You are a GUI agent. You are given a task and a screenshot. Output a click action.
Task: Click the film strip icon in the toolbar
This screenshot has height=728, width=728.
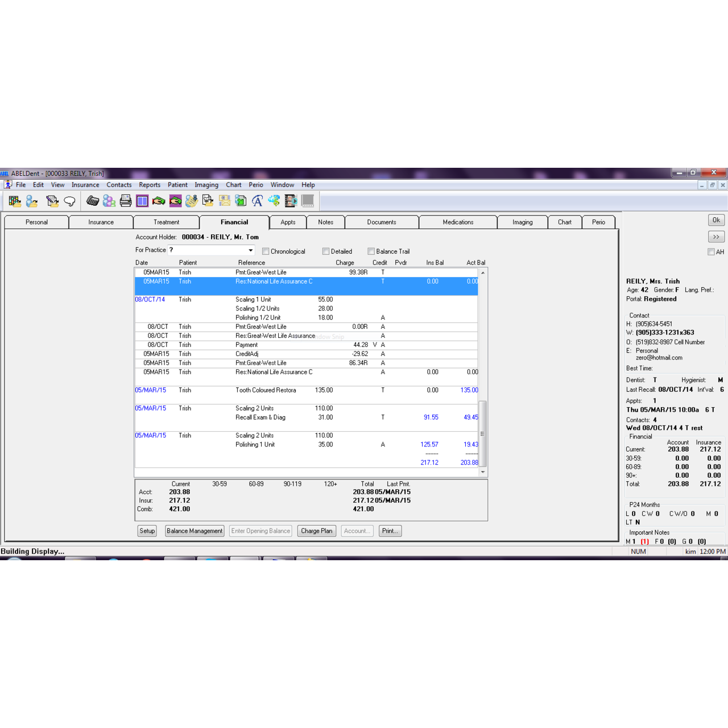(291, 201)
